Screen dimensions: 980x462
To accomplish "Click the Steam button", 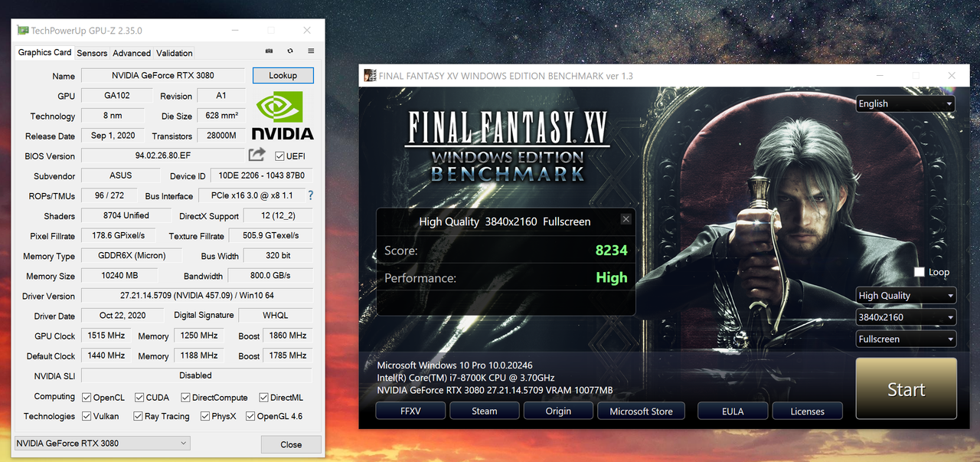I will (484, 411).
